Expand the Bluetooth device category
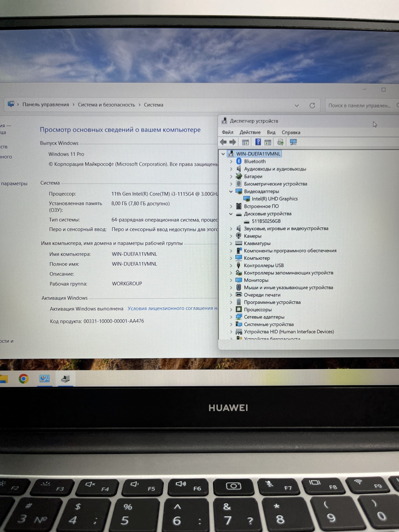The width and height of the screenshot is (399, 532). pos(231,161)
